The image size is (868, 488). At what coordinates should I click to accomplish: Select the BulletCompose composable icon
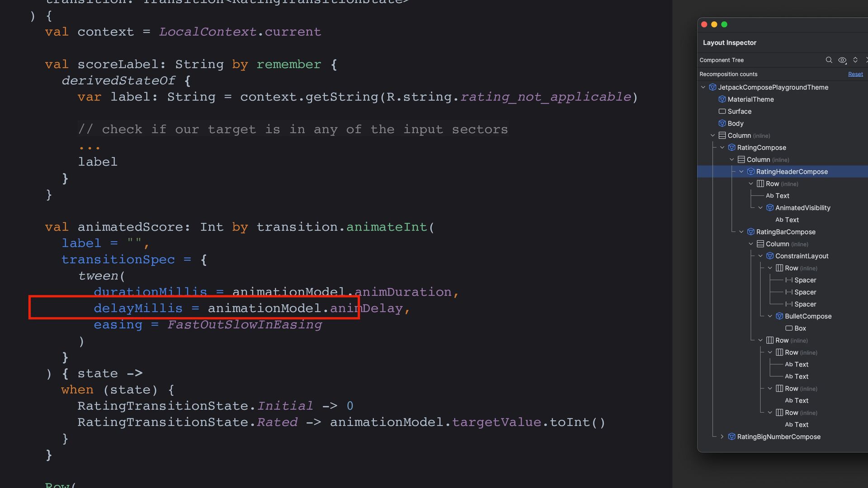coord(779,316)
